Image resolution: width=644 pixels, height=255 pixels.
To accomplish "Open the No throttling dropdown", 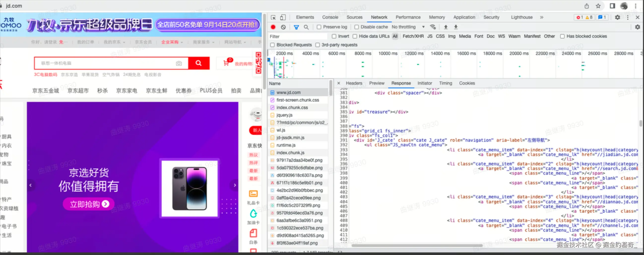I will pyautogui.click(x=408, y=27).
